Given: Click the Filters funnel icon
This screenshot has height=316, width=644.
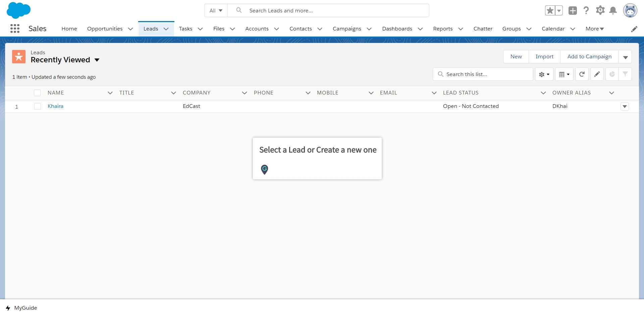Looking at the screenshot, I should (x=625, y=74).
